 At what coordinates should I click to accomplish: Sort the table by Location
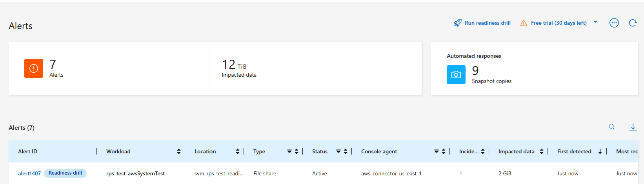tap(238, 151)
